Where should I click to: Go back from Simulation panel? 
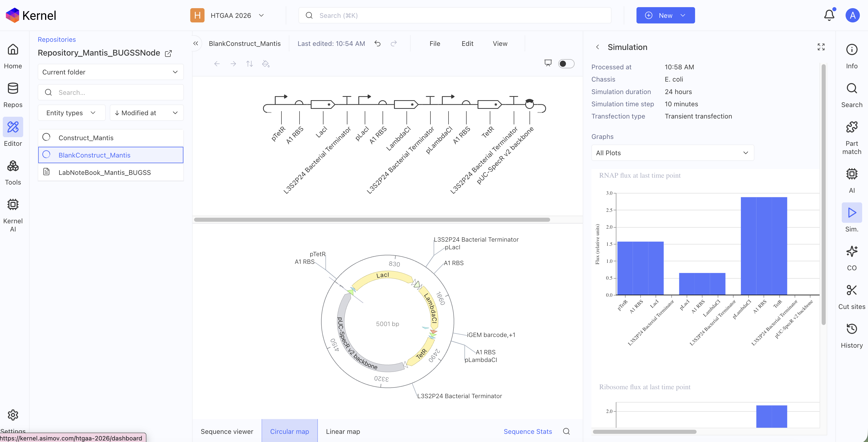tap(598, 47)
